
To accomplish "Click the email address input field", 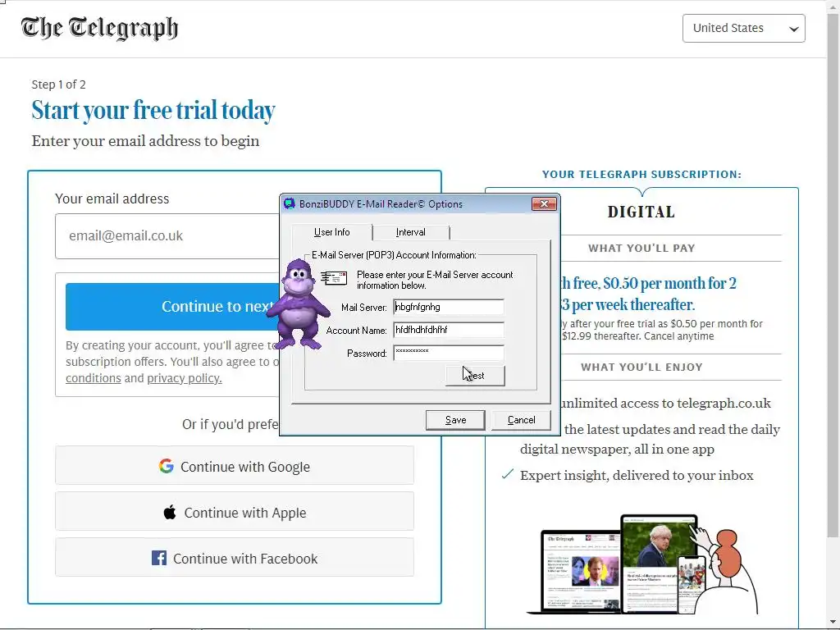I will pos(167,236).
